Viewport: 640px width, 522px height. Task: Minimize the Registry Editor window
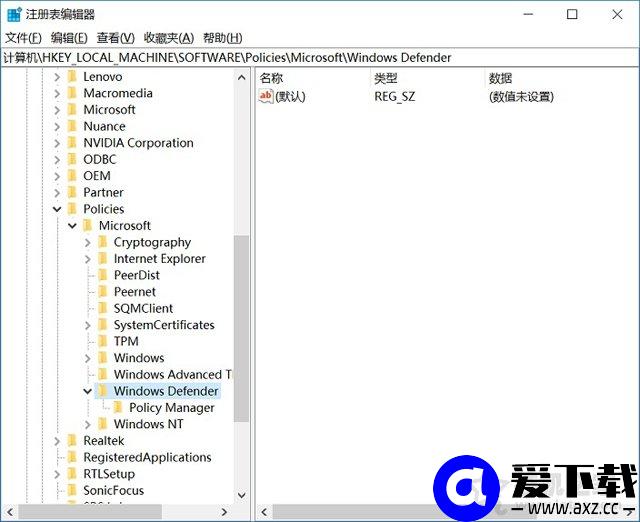pos(528,15)
